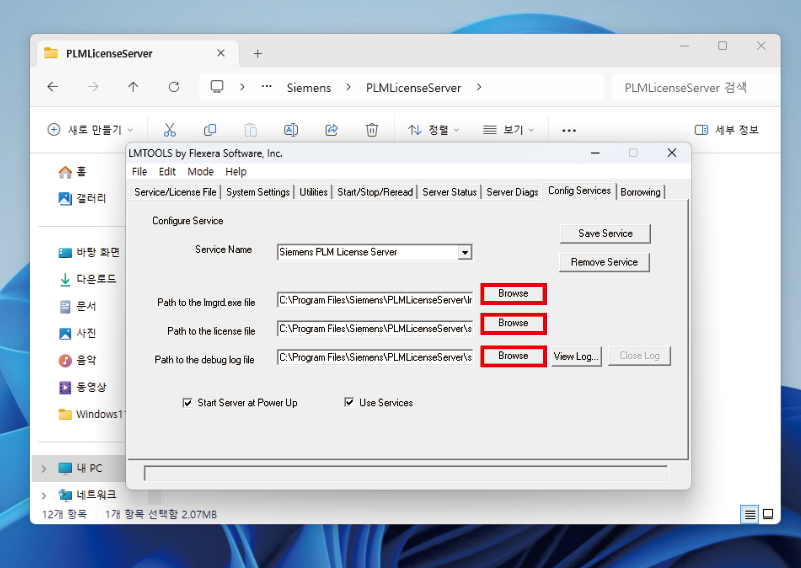Open LMTOOLS Help menu
Viewport: 801px width, 568px height.
pyautogui.click(x=235, y=172)
